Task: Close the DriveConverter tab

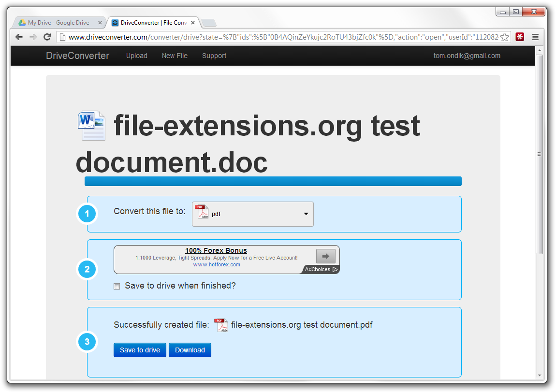Action: 193,23
